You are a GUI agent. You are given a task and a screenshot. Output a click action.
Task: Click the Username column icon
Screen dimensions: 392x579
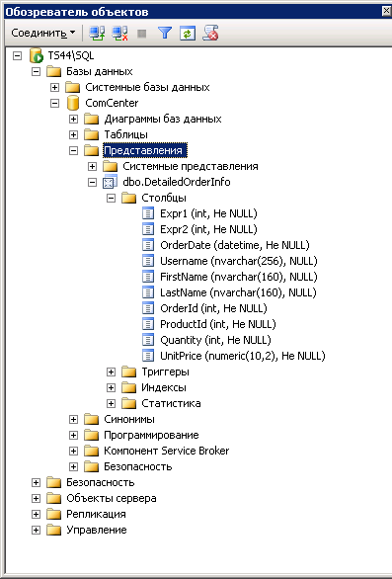click(148, 261)
